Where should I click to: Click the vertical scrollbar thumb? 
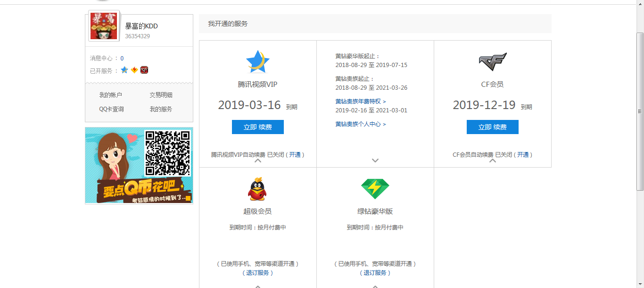click(640, 111)
